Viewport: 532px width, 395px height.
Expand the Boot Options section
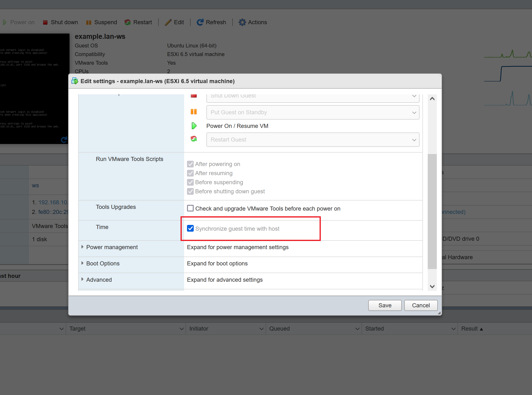pos(82,263)
